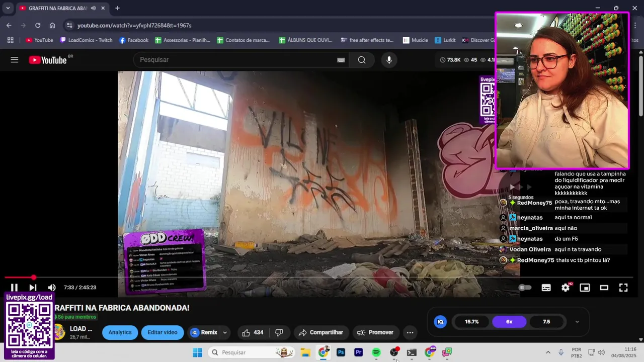Open the on-screen keyboard in search box

(341, 60)
